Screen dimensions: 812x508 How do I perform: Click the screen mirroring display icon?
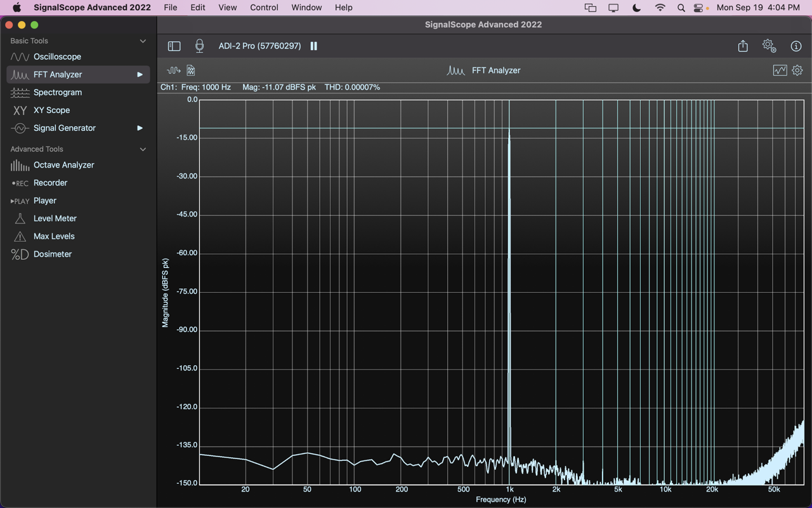pos(613,8)
